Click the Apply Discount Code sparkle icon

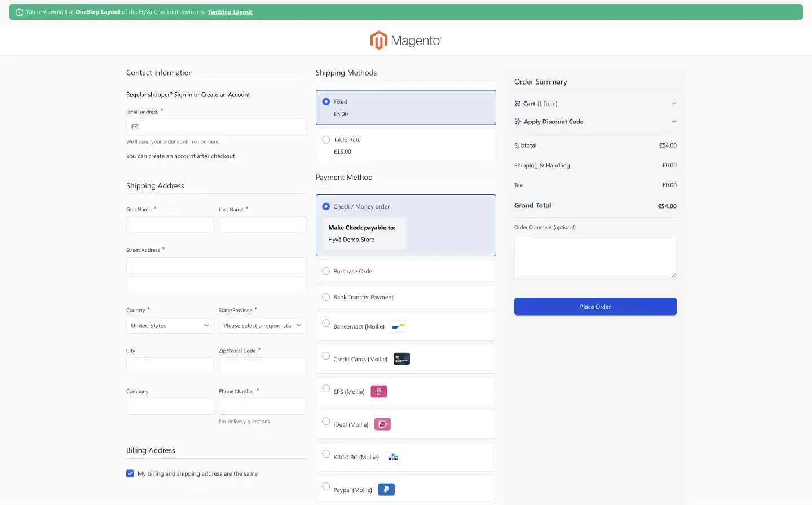tap(517, 121)
